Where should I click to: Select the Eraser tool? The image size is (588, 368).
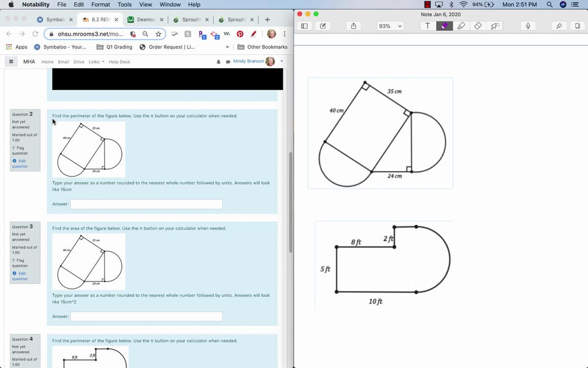coord(477,26)
